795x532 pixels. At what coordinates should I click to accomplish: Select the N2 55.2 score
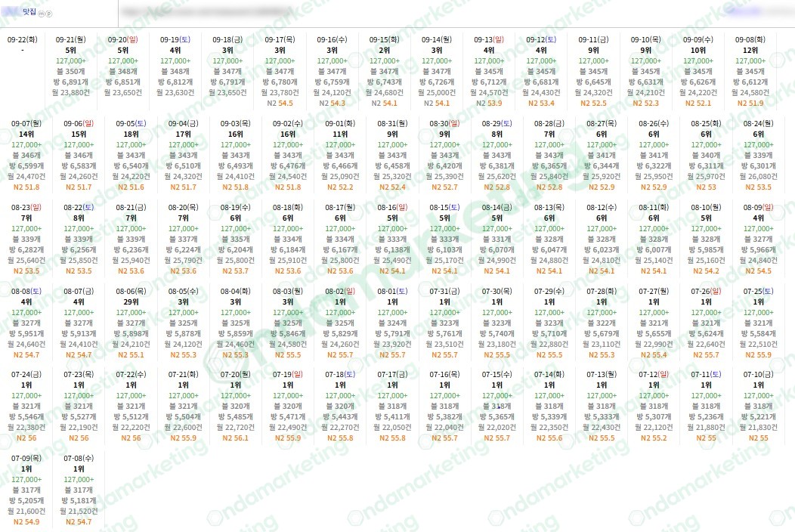[654, 438]
